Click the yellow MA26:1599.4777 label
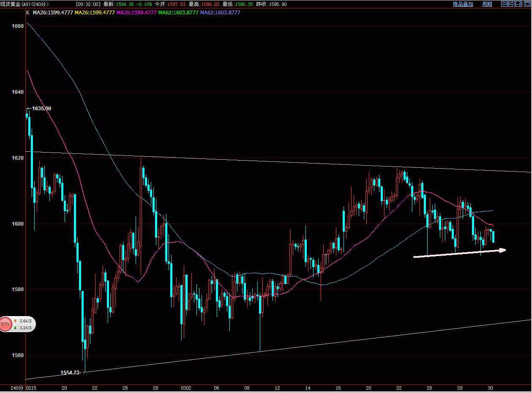The height and width of the screenshot is (393, 532). coord(95,13)
